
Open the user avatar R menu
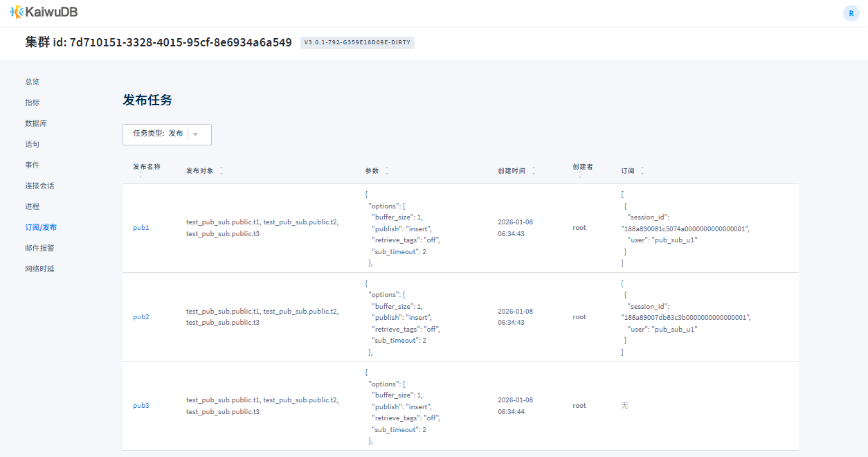851,13
